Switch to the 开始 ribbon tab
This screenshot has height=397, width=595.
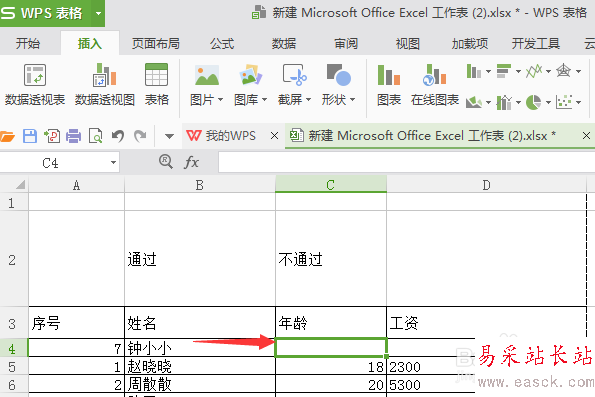[x=28, y=43]
